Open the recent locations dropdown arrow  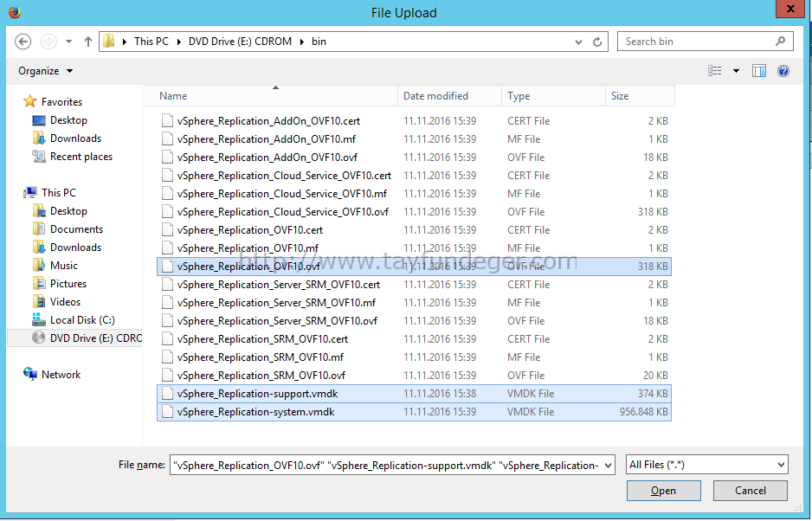[68, 42]
